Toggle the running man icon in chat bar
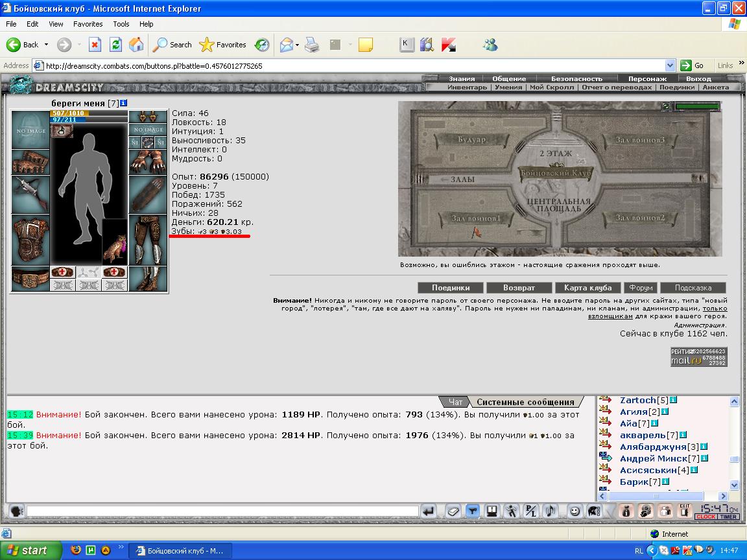The image size is (747, 560). click(511, 511)
